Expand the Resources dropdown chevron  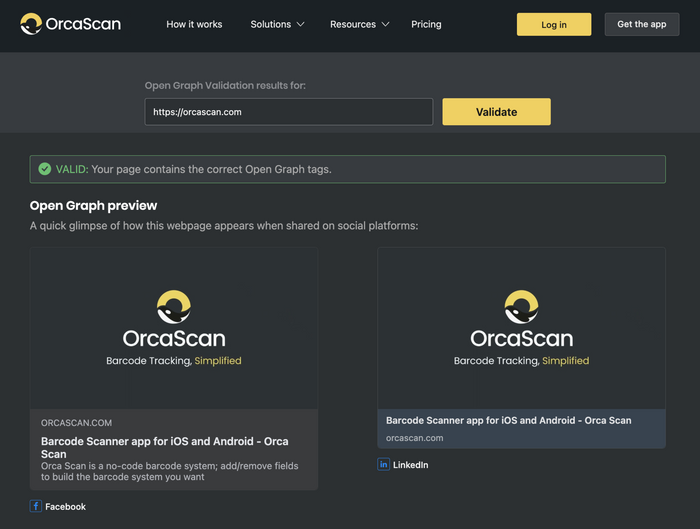pyautogui.click(x=385, y=24)
